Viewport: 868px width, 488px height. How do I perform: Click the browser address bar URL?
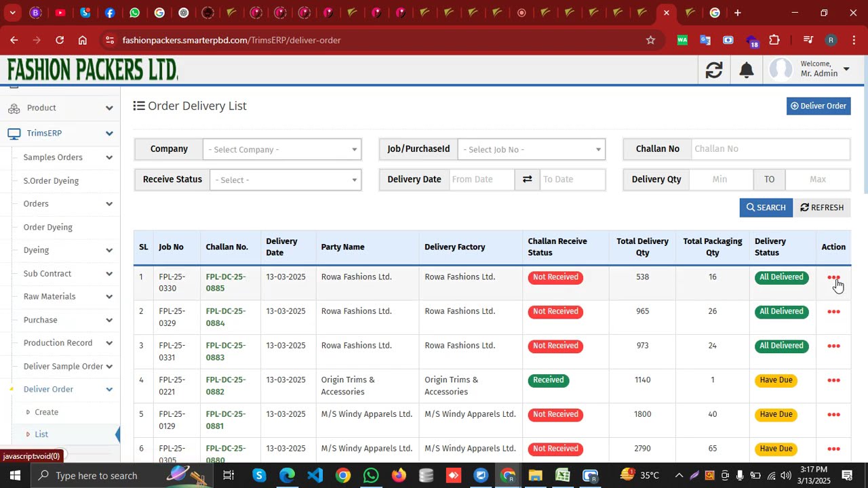click(231, 40)
